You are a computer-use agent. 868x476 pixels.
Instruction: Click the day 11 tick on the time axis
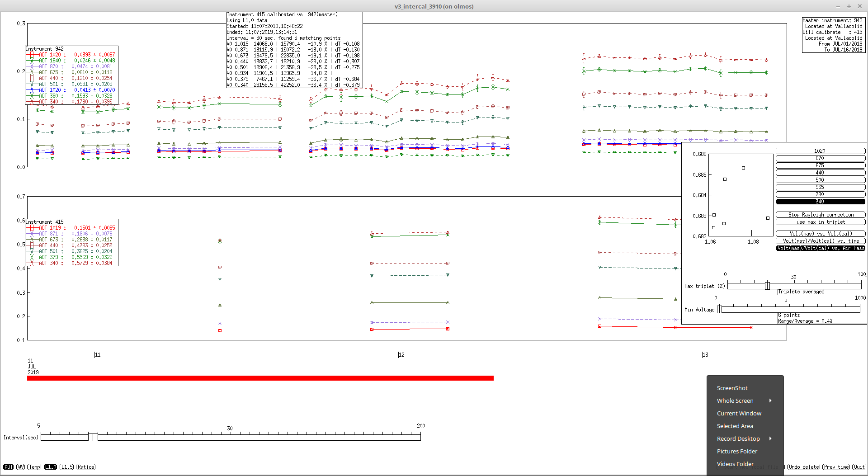click(x=97, y=355)
